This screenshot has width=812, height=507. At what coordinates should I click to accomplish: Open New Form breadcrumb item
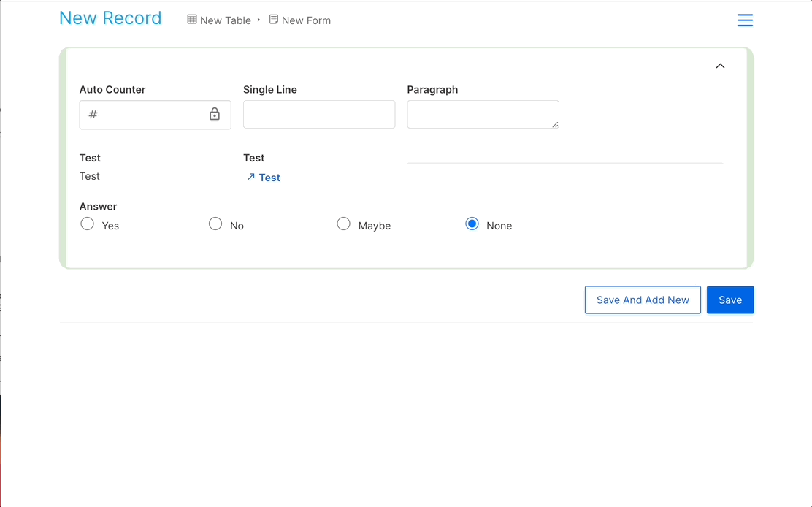coord(306,20)
